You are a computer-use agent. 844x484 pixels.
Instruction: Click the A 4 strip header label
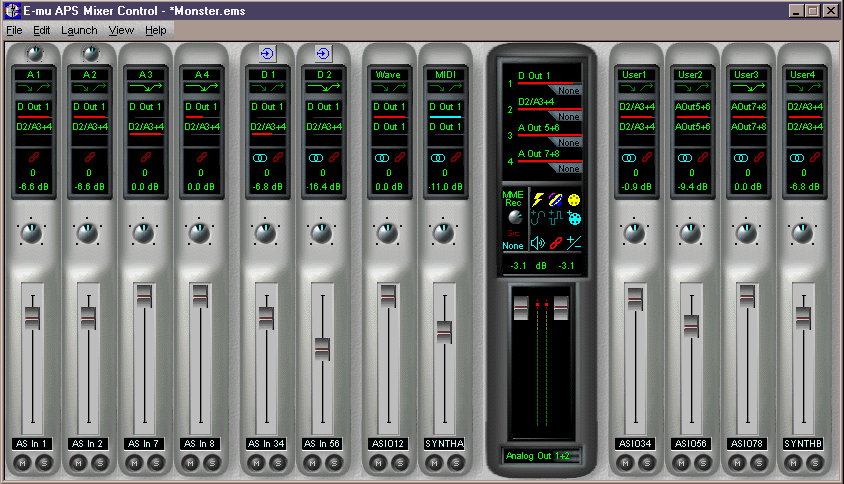tap(202, 74)
